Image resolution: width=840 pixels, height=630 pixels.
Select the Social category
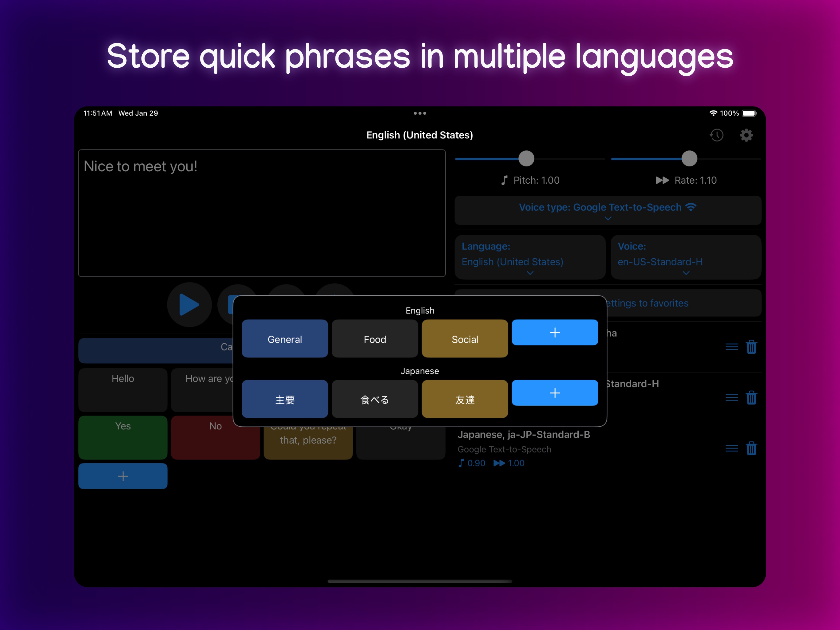point(465,339)
